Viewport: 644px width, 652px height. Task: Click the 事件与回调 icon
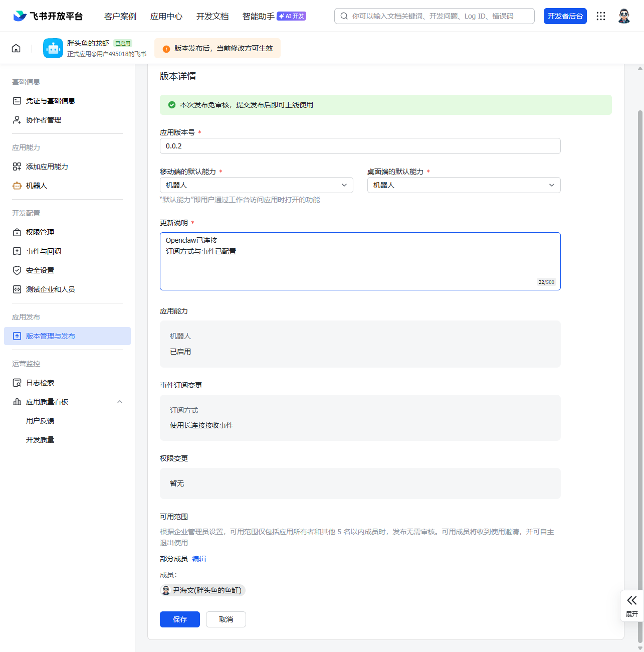pos(17,251)
